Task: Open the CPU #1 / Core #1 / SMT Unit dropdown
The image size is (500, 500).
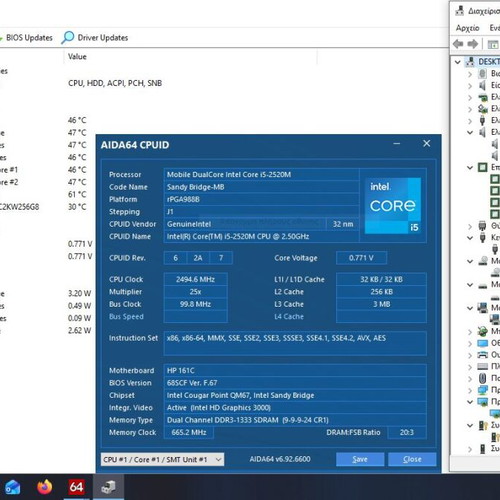Action: (x=162, y=459)
